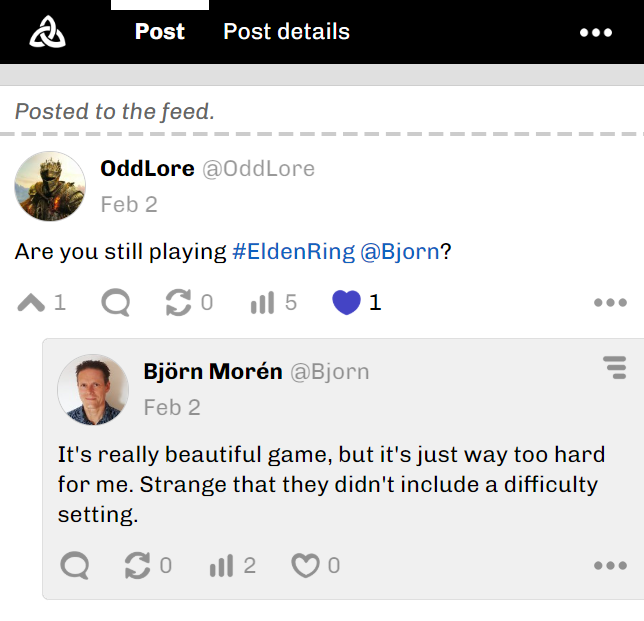Click the thread icon on Björn's reply
Image resolution: width=644 pixels, height=621 pixels.
click(615, 368)
